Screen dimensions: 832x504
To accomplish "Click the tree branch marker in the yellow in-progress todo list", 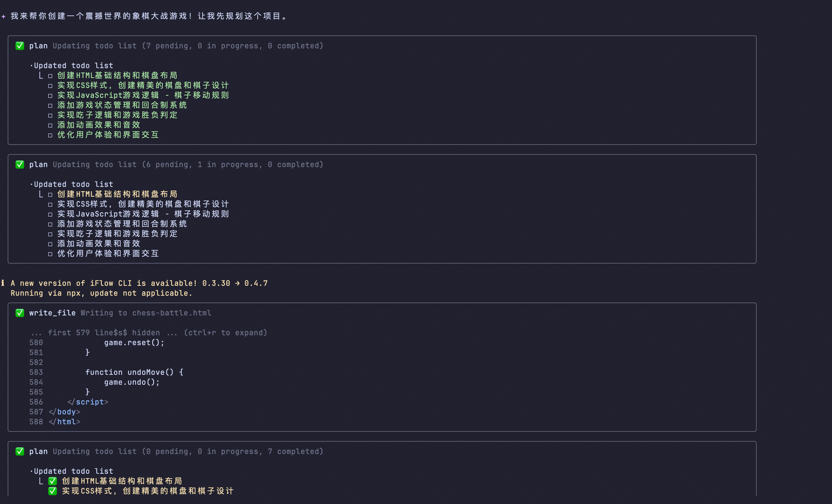I will (x=41, y=194).
